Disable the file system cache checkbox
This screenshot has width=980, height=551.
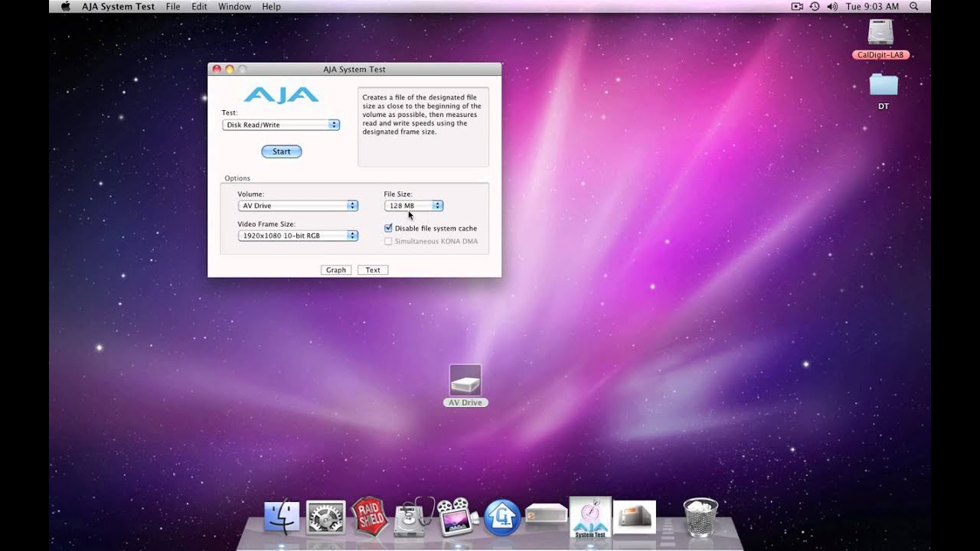[x=388, y=228]
